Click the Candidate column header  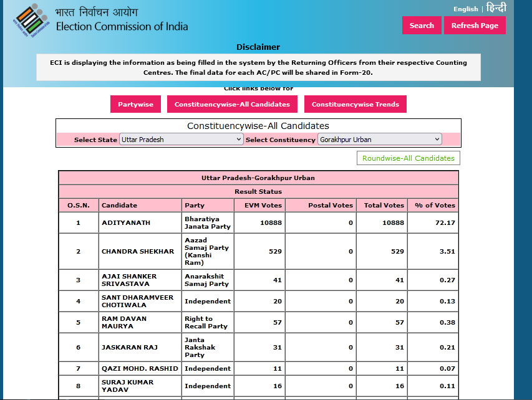[119, 205]
